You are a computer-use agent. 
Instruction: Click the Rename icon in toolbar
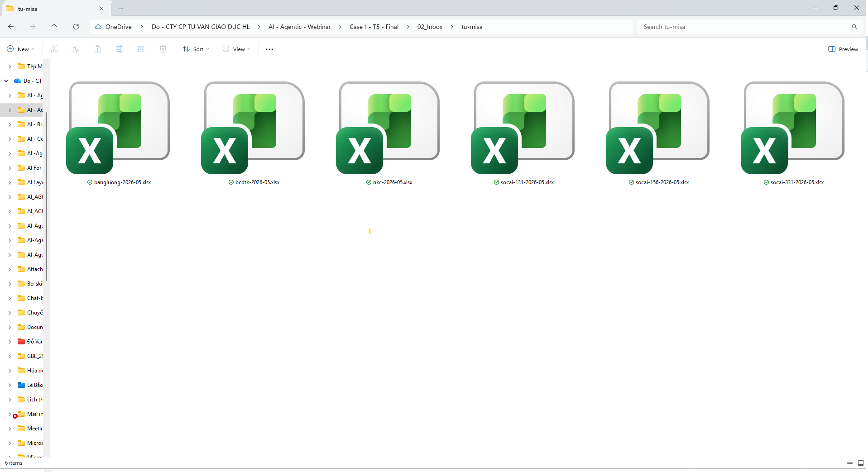120,49
